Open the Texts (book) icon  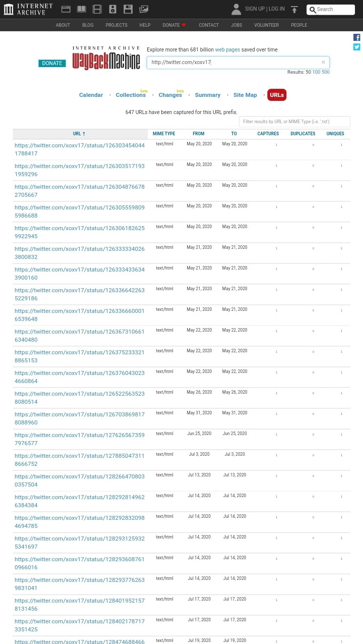point(81,9)
